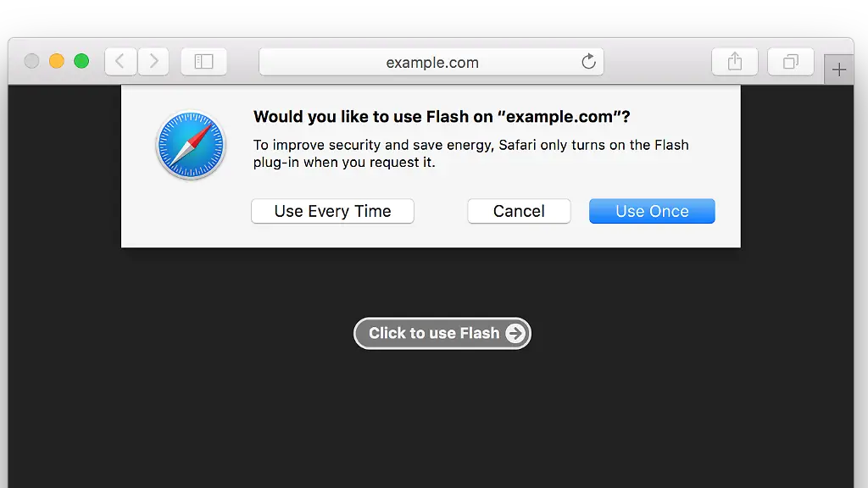
Task: Select Use Every Time in the dialog
Action: 332,211
